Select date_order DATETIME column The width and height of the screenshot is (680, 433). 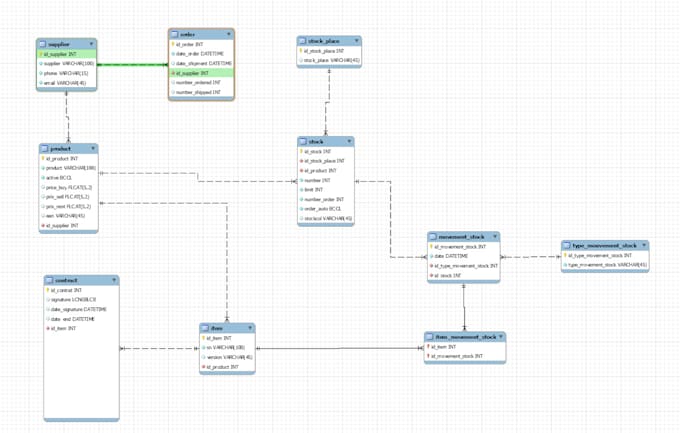202,54
